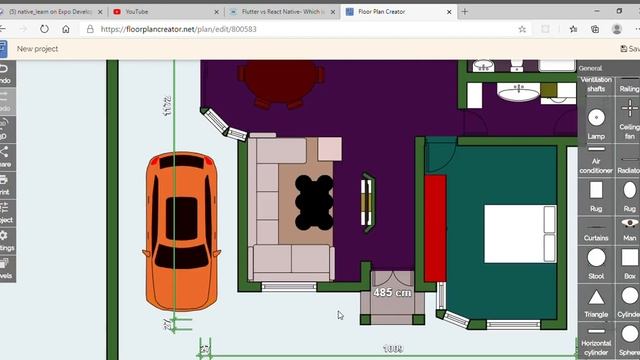The height and width of the screenshot is (360, 640).
Task: Select the black rug in living room
Action: pyautogui.click(x=314, y=203)
